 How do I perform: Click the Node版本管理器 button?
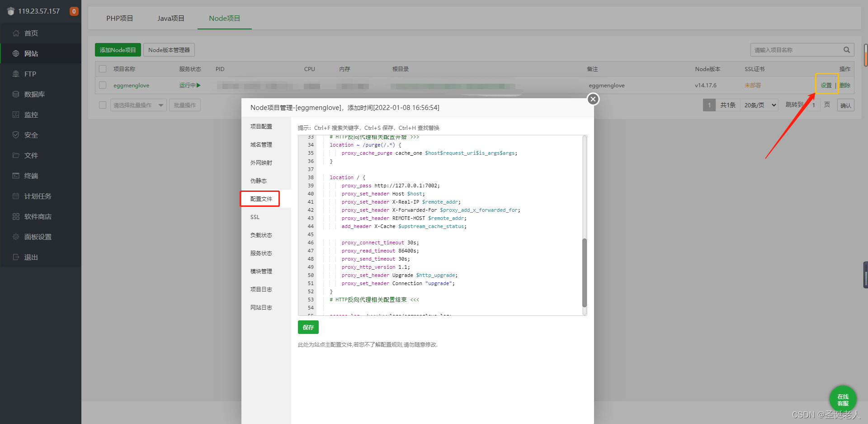click(x=169, y=50)
